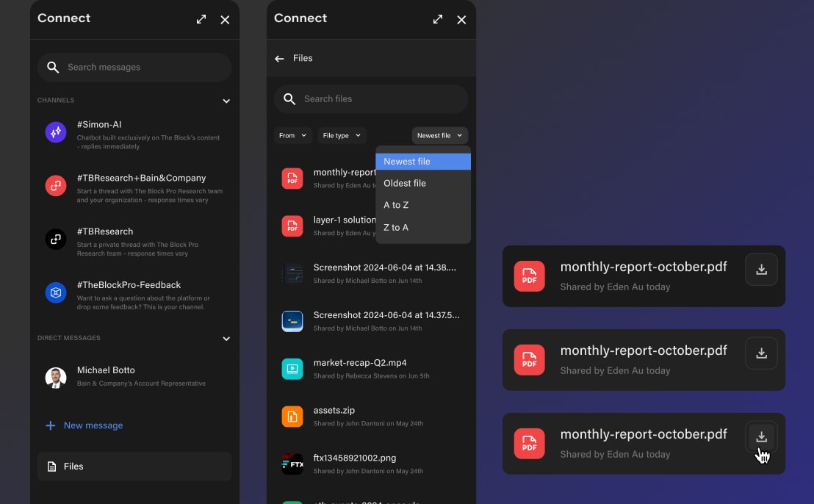Viewport: 814px width, 504px height.
Task: Select the Oldest file sort option
Action: (x=404, y=183)
